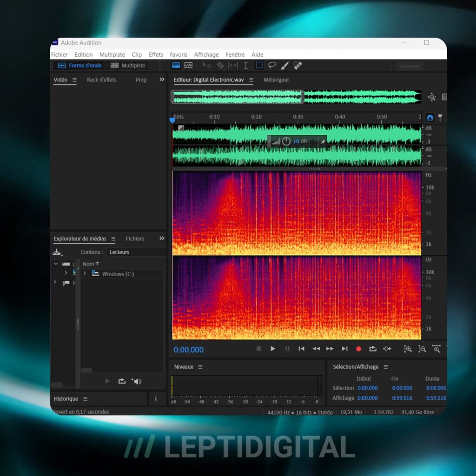Screen dimensions: 476x476
Task: Toggle the spectral frequency display button
Action: pos(176,65)
